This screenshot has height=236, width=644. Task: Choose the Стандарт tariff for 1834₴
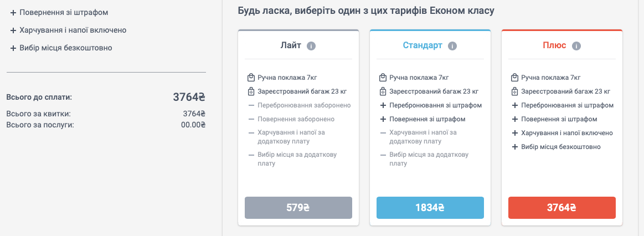point(430,208)
